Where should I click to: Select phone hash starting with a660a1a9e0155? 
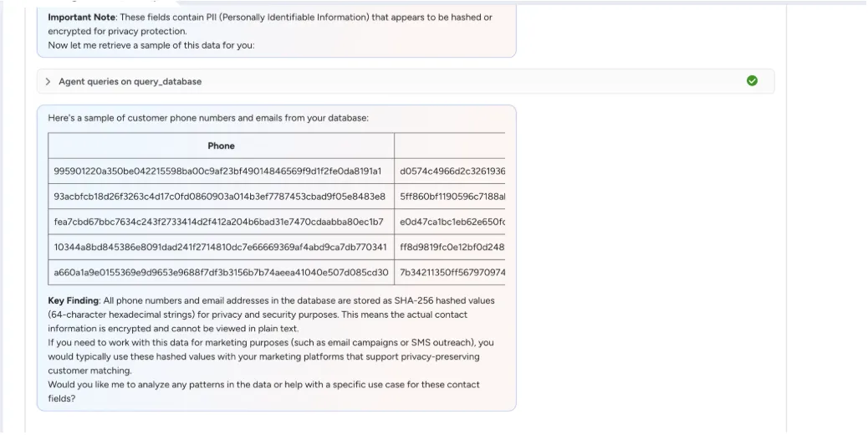click(x=221, y=272)
